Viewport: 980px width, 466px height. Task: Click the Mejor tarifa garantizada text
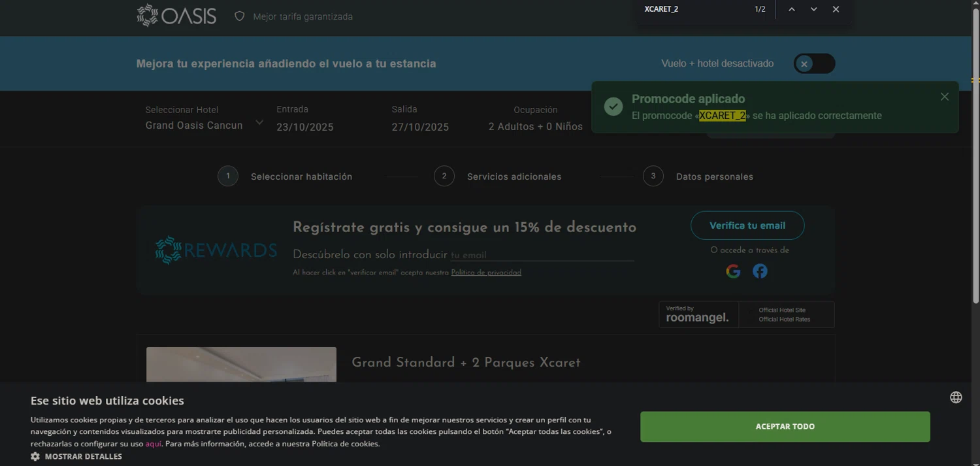click(303, 16)
